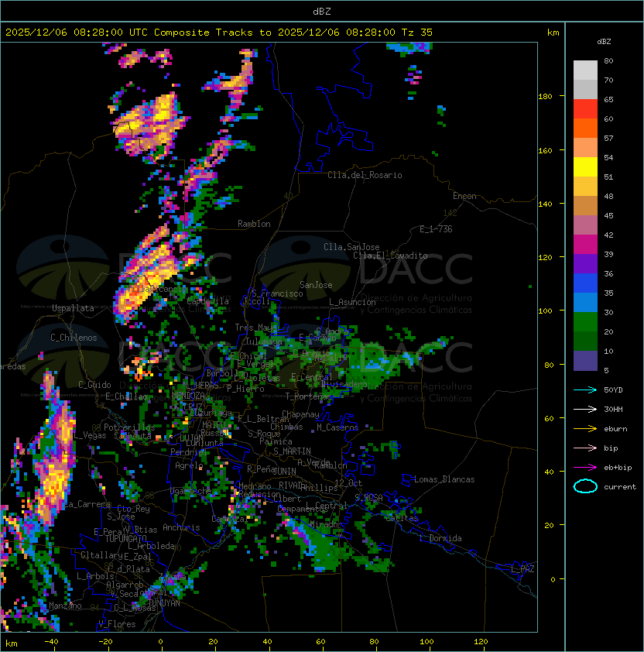Viewport: 644px width, 652px height.
Task: Click the '50YD' legend label
Action: click(613, 390)
